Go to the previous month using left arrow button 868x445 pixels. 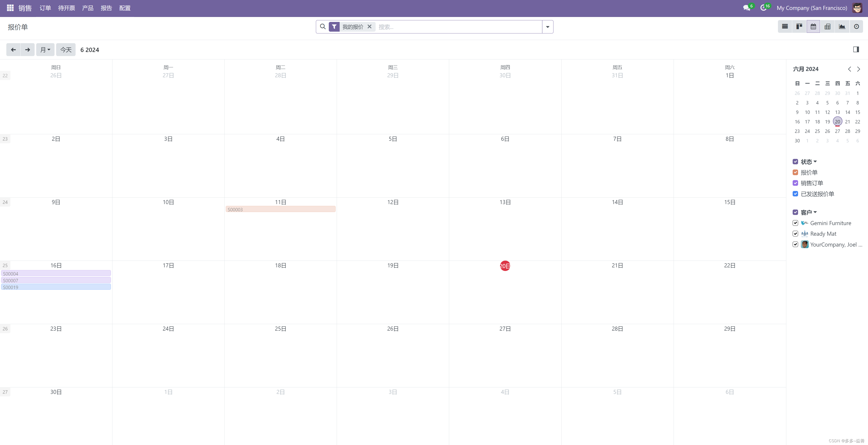(13, 50)
